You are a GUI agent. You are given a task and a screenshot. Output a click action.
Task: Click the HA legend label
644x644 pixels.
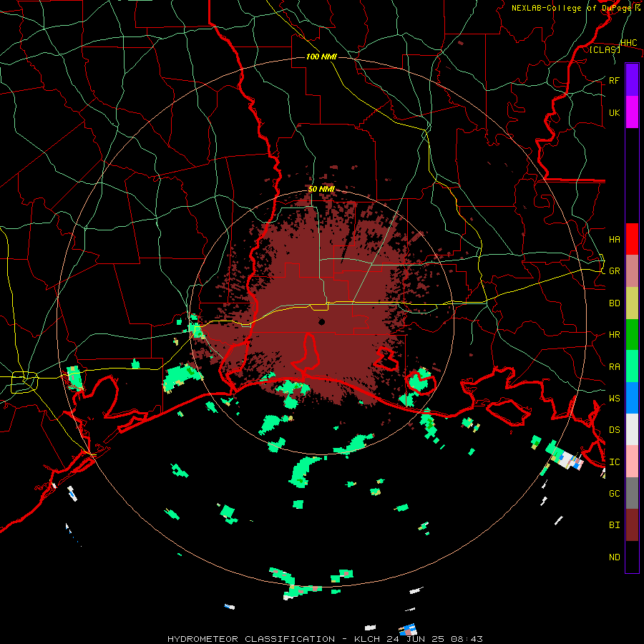click(x=615, y=239)
